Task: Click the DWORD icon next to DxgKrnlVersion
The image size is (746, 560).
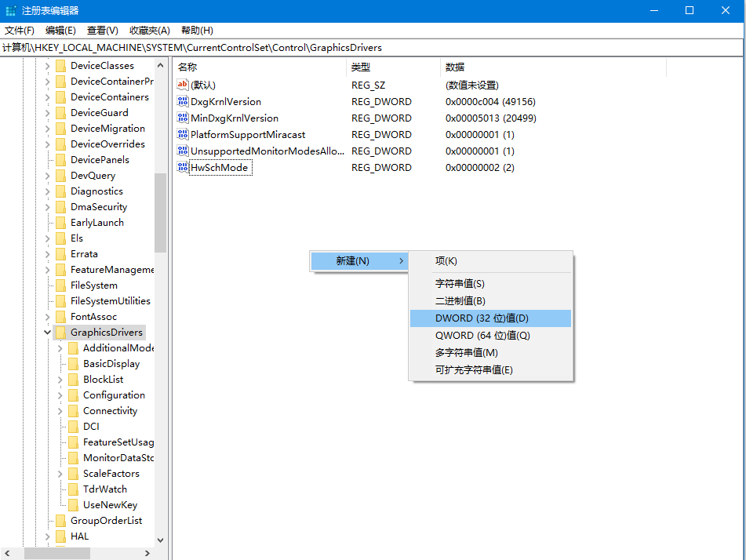Action: [184, 101]
